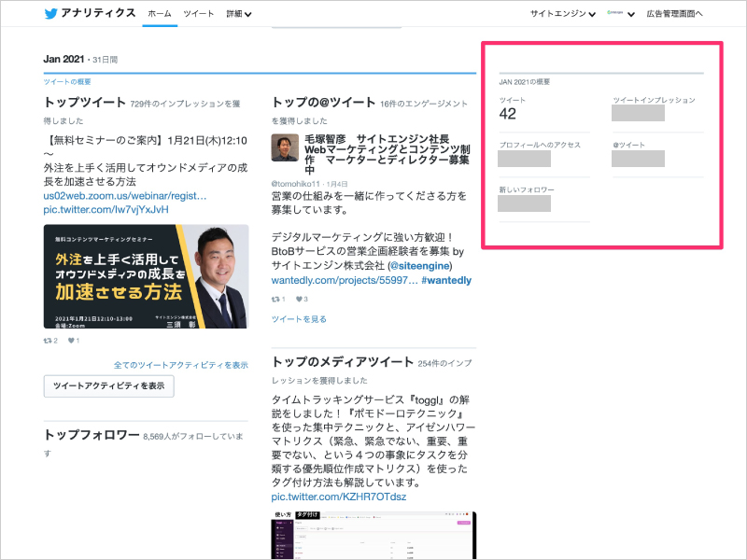Expand the 詳細 dropdown menu
Viewport: 747px width, 560px height.
(239, 14)
